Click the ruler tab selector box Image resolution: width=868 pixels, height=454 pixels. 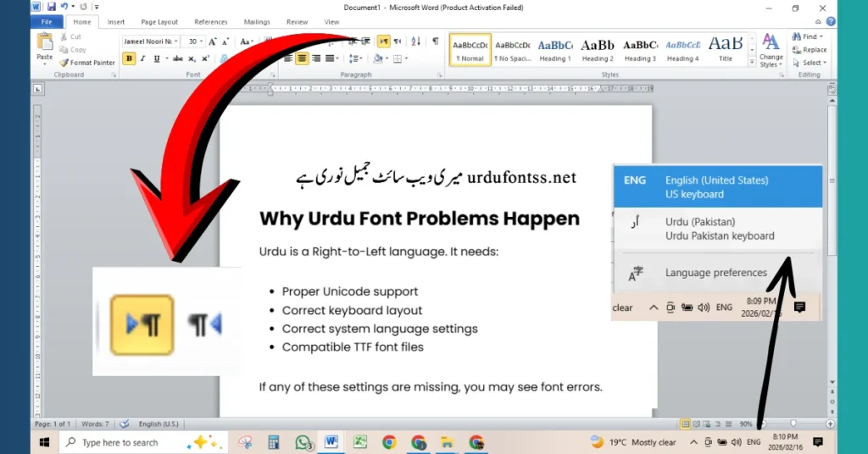pyautogui.click(x=37, y=88)
